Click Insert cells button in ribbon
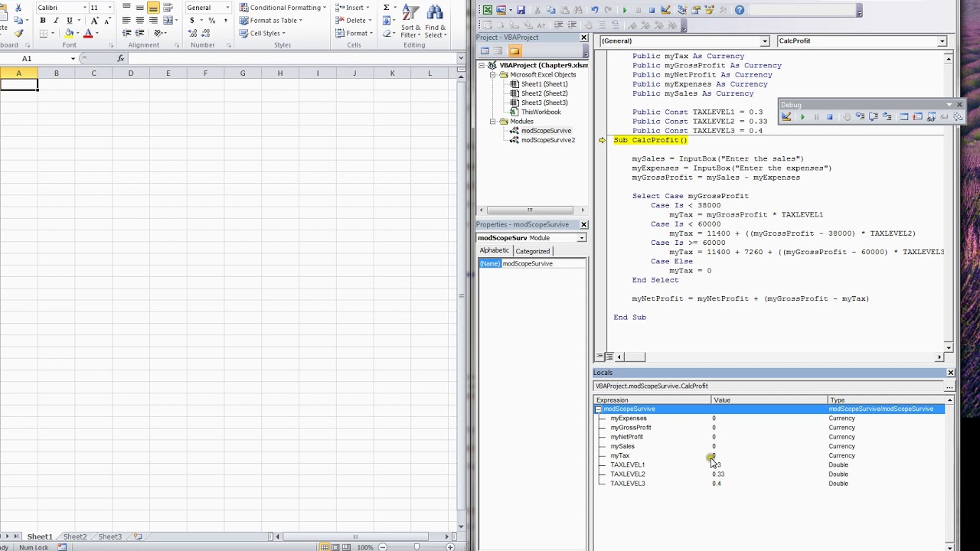This screenshot has height=551, width=980. [351, 8]
